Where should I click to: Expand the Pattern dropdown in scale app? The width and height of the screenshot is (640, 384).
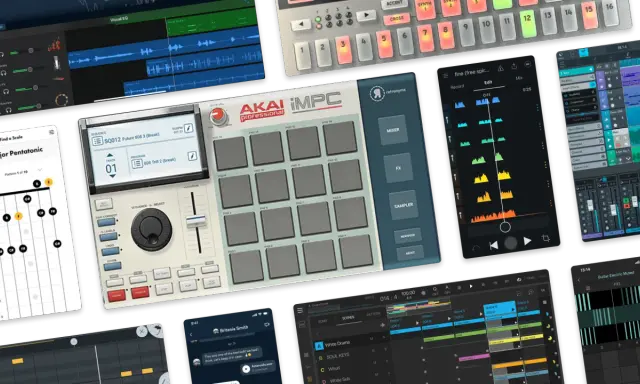pos(40,169)
